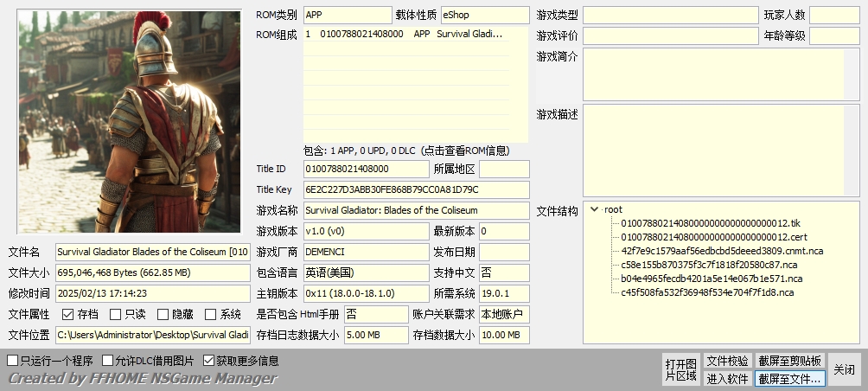
Task: Enable 允许DLC借用图片 checkbox
Action: (108, 361)
